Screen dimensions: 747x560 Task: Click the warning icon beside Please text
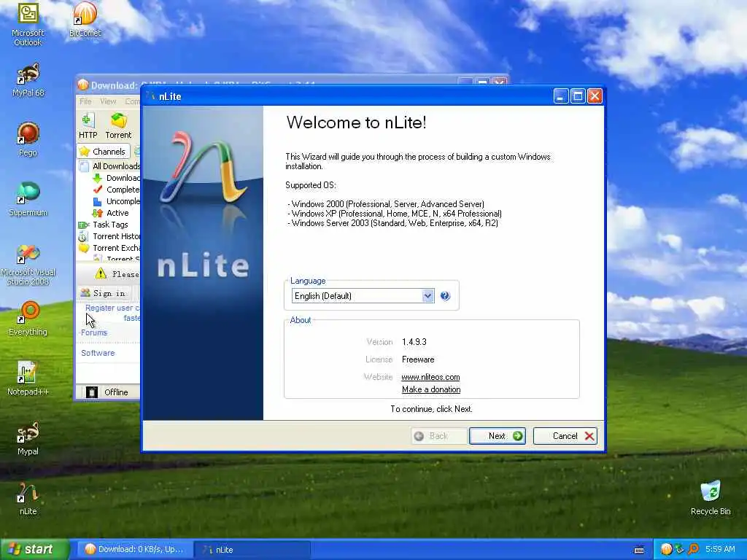pyautogui.click(x=101, y=274)
